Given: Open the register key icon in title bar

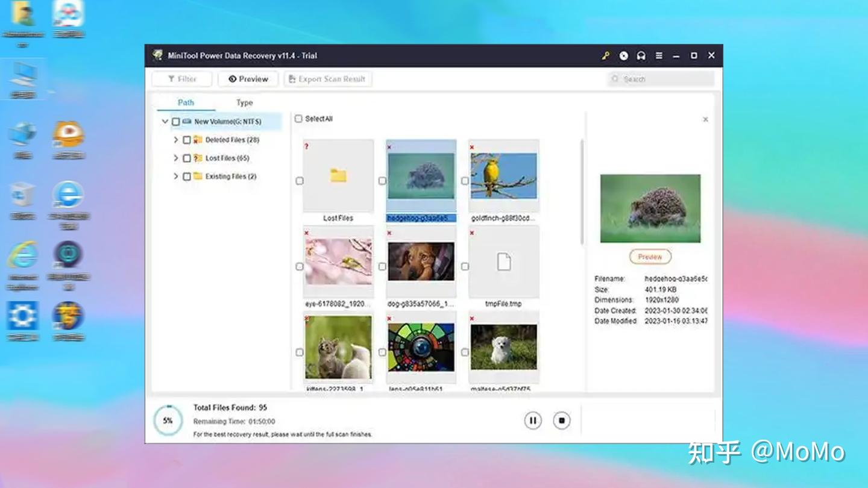Looking at the screenshot, I should pyautogui.click(x=606, y=55).
